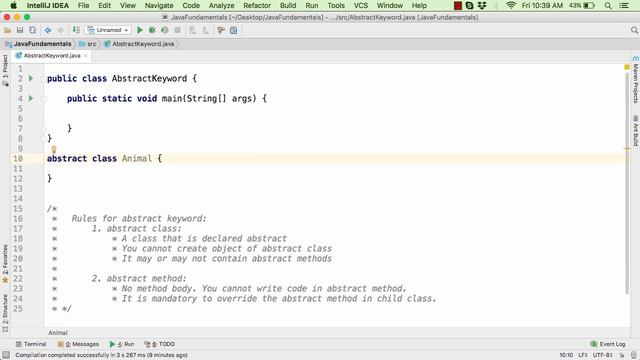
Task: Click the UTF-8 encoding selector
Action: coord(602,355)
